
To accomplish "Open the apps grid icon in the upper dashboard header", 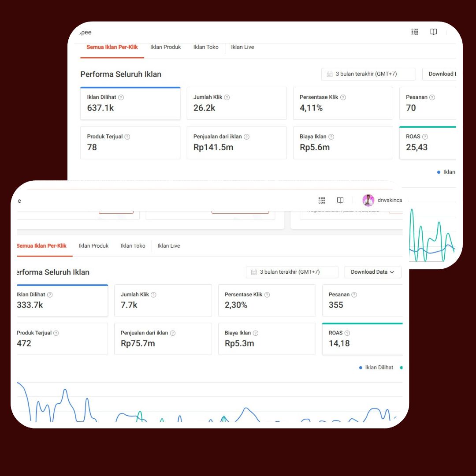I will [414, 32].
